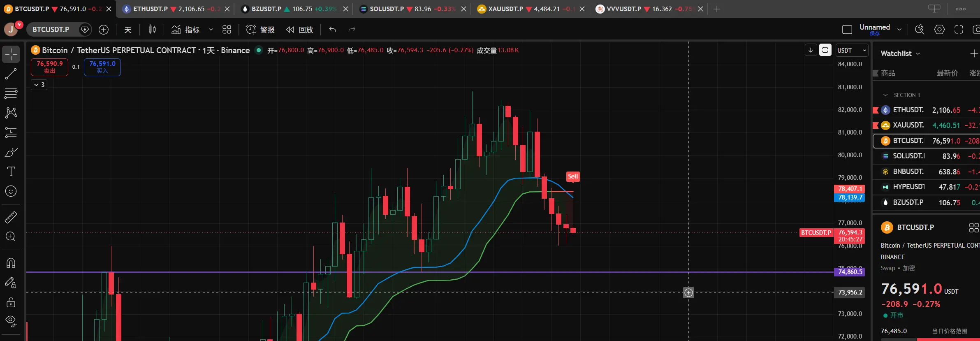Viewport: 980px width, 341px height.
Task: Select BNBUSDT row in the watchlist
Action: click(926, 172)
